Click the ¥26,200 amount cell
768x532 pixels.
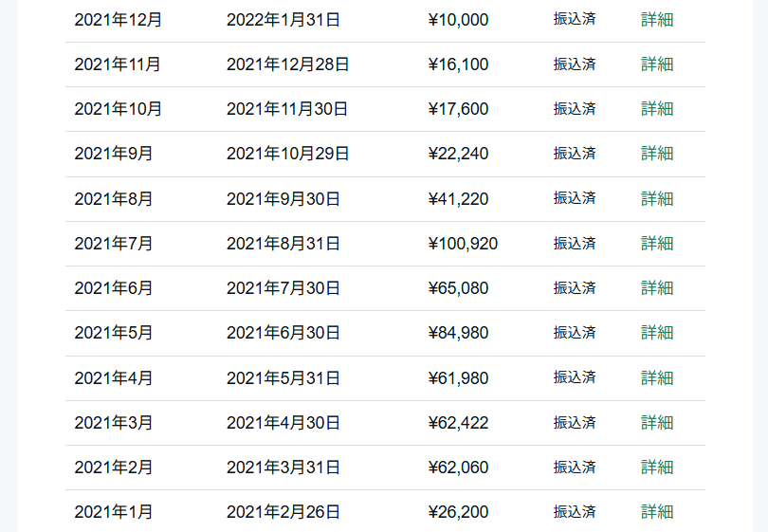[x=458, y=512]
